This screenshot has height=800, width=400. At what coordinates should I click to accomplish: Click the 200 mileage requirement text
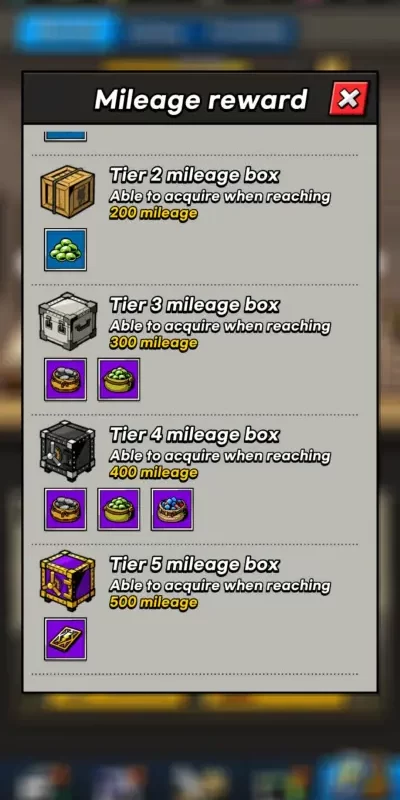[153, 214]
